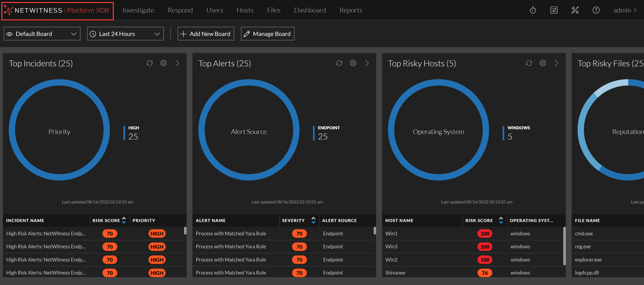Screen dimensions: 644x285
Task: Open the help question mark icon
Action: tap(596, 10)
